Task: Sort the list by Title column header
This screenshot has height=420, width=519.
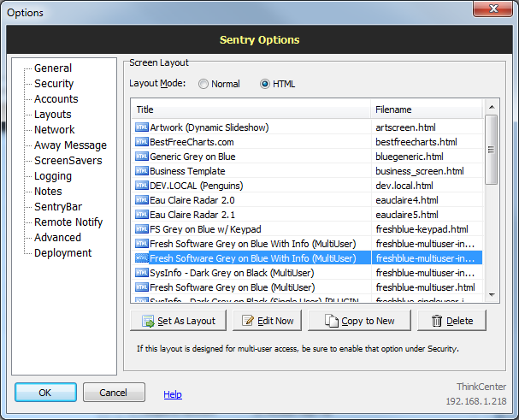Action: pyautogui.click(x=251, y=109)
